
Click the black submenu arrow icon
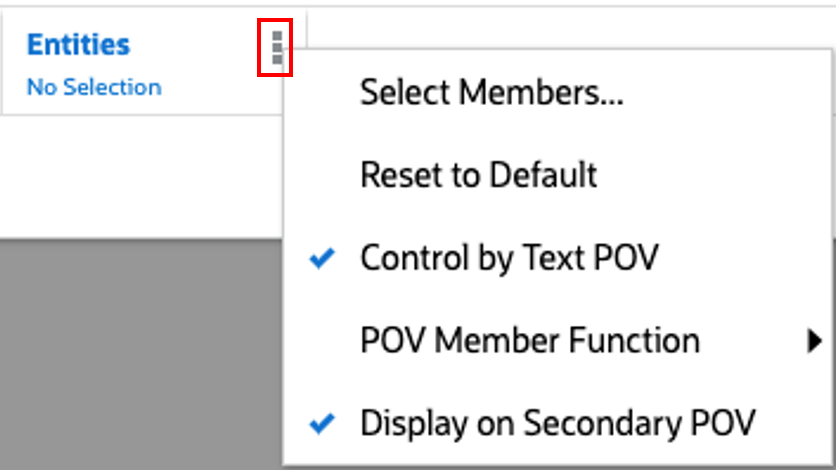pyautogui.click(x=814, y=342)
